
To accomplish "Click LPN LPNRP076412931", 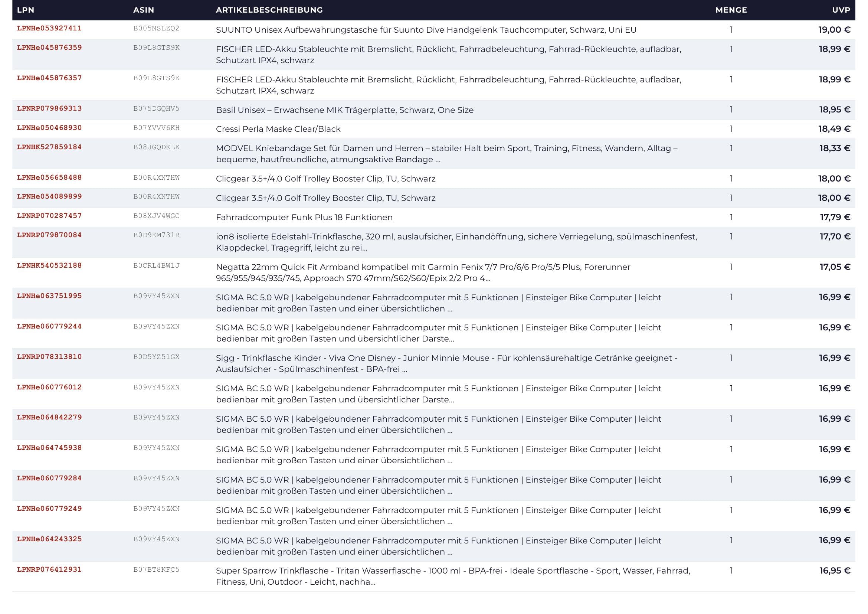I will tap(49, 569).
